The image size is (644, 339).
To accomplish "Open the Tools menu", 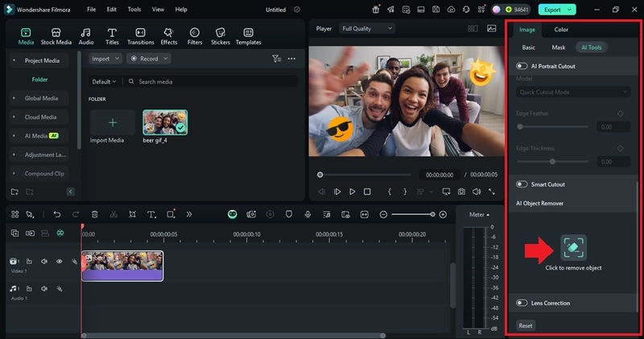I will [134, 10].
